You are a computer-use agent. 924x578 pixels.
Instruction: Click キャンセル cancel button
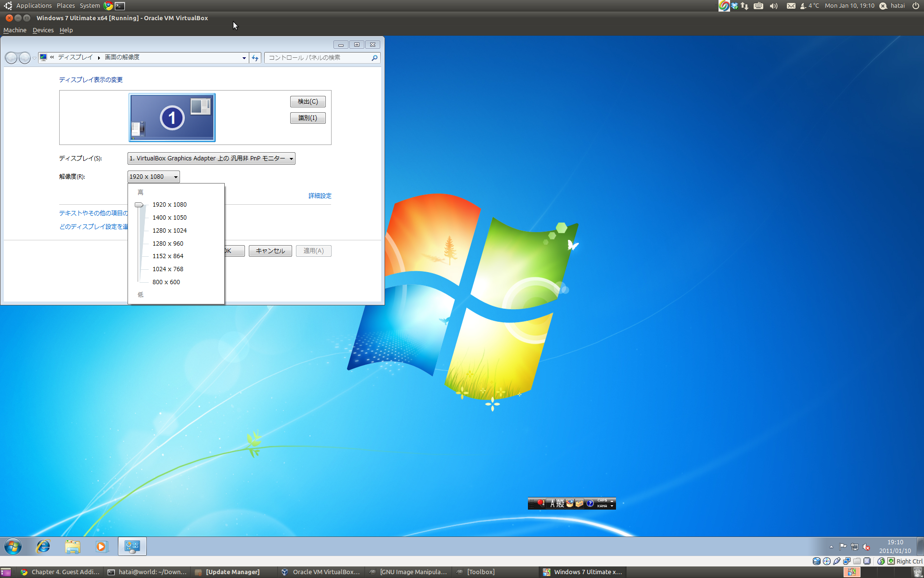click(270, 251)
